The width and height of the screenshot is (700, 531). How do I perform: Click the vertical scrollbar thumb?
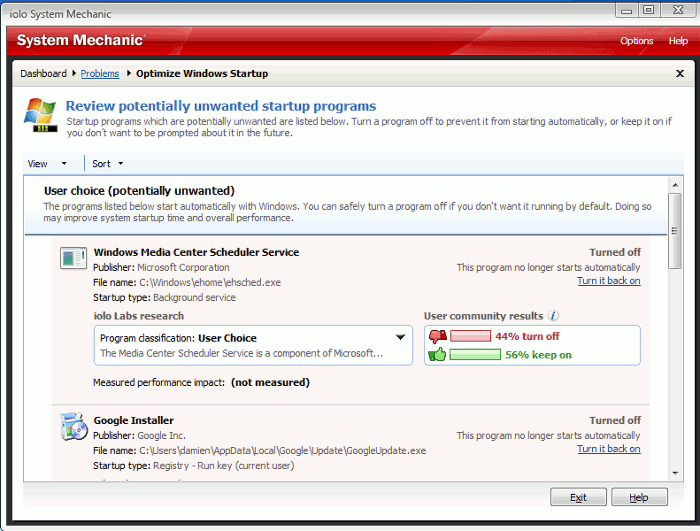[x=675, y=231]
